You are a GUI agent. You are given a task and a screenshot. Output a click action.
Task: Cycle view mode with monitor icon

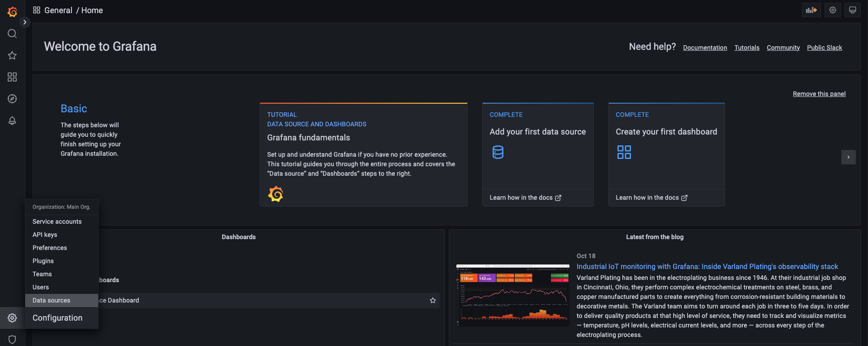pyautogui.click(x=852, y=10)
